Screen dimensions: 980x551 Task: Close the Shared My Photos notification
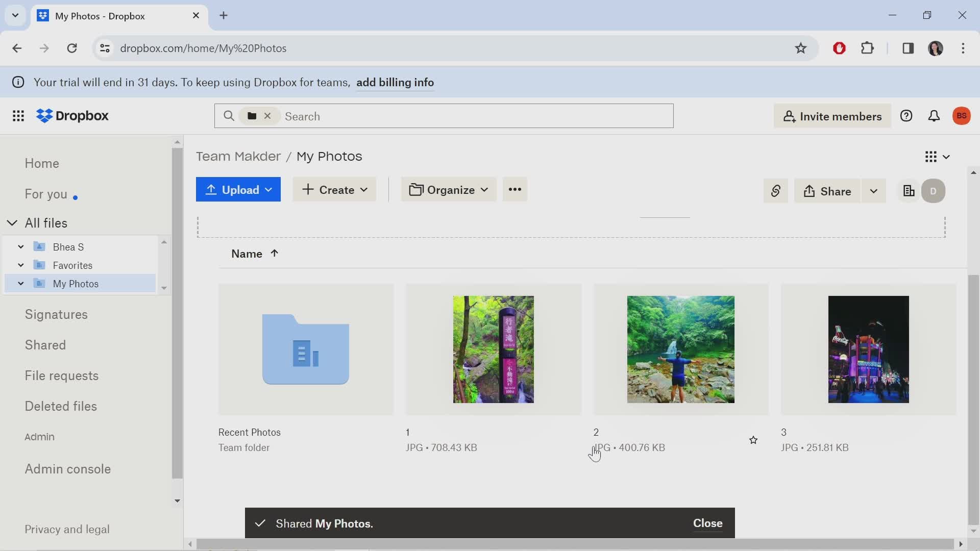click(707, 523)
